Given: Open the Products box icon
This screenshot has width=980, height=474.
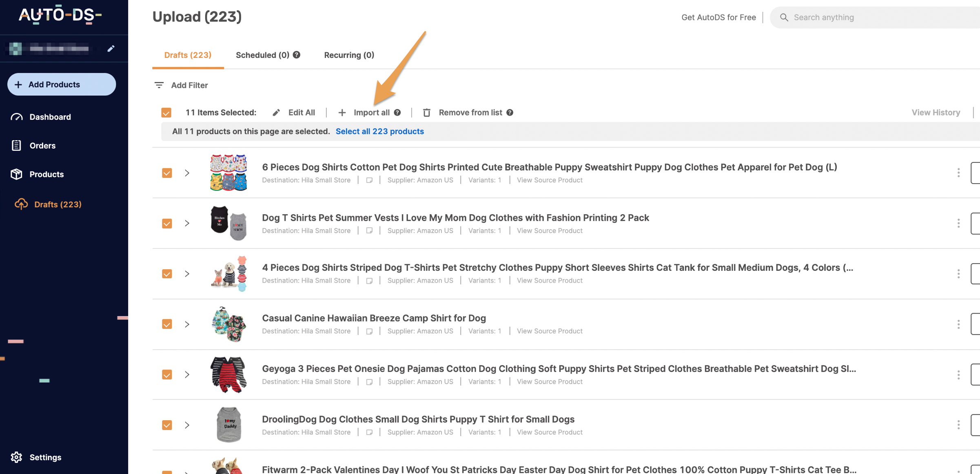Looking at the screenshot, I should tap(16, 174).
